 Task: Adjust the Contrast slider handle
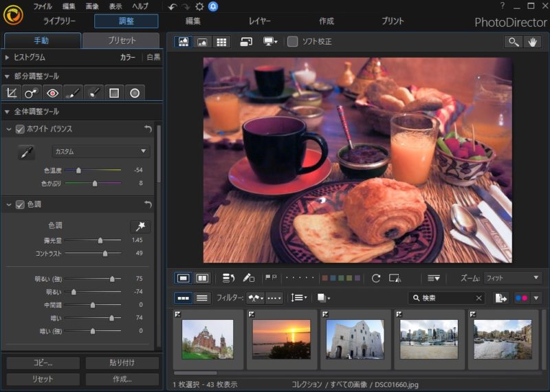[105, 253]
